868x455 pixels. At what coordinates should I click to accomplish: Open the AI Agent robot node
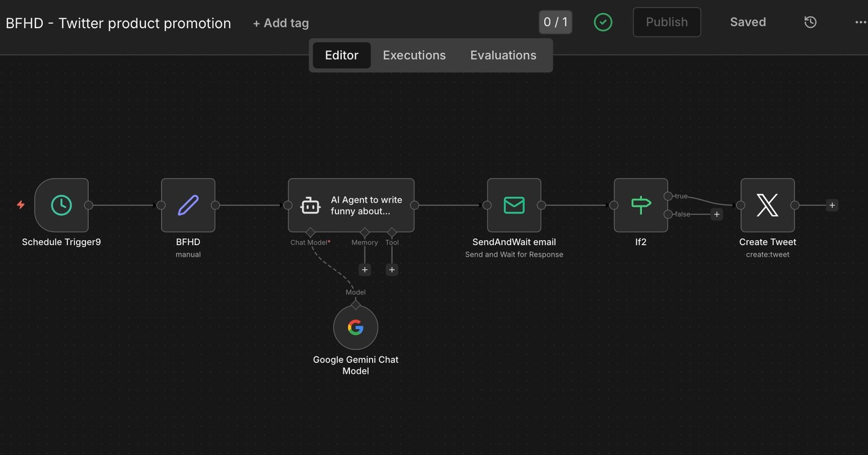coord(350,205)
